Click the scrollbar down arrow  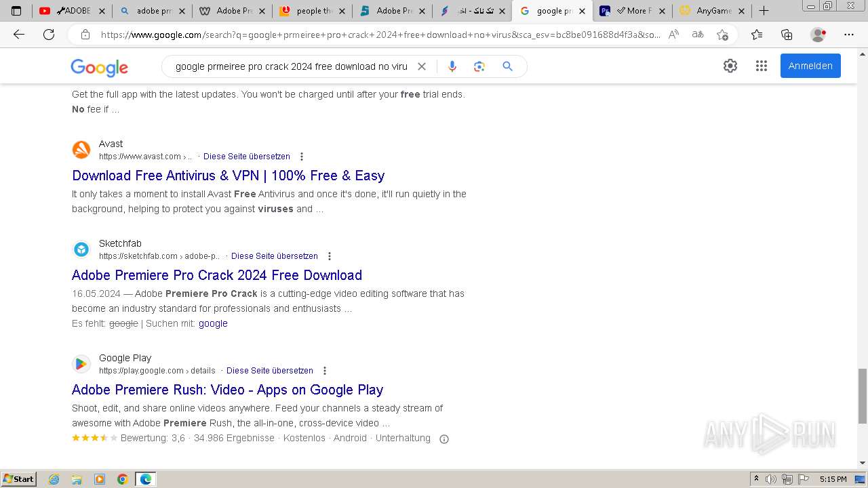[x=862, y=463]
